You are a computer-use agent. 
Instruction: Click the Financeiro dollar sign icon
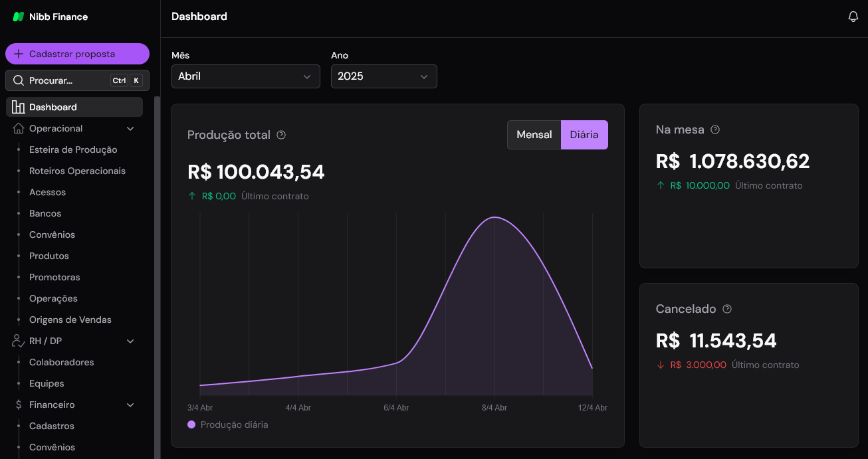pos(18,405)
